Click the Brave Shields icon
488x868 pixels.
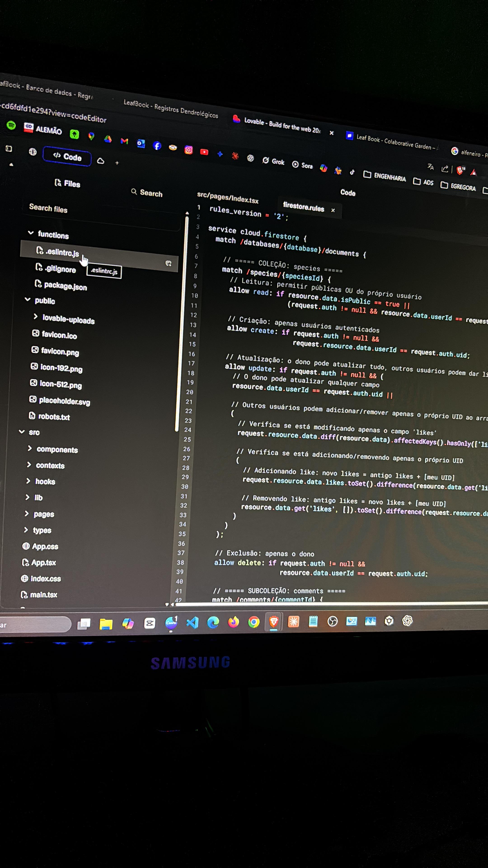(460, 170)
